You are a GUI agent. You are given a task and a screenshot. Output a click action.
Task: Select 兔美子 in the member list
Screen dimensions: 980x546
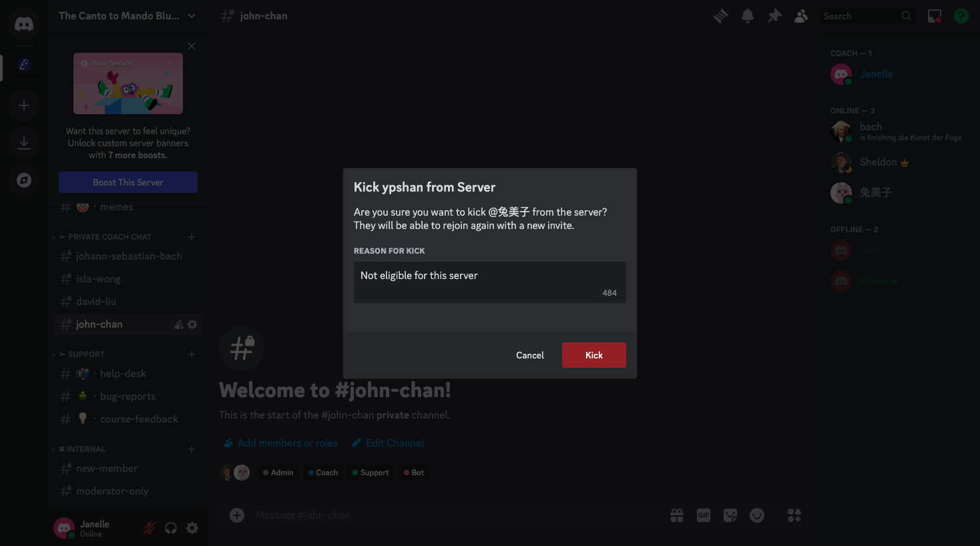(899, 193)
